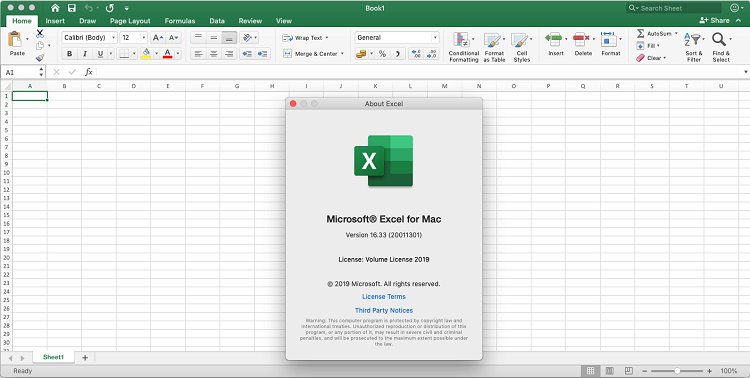Open Cell Styles gallery
The width and height of the screenshot is (750, 378).
tap(521, 47)
